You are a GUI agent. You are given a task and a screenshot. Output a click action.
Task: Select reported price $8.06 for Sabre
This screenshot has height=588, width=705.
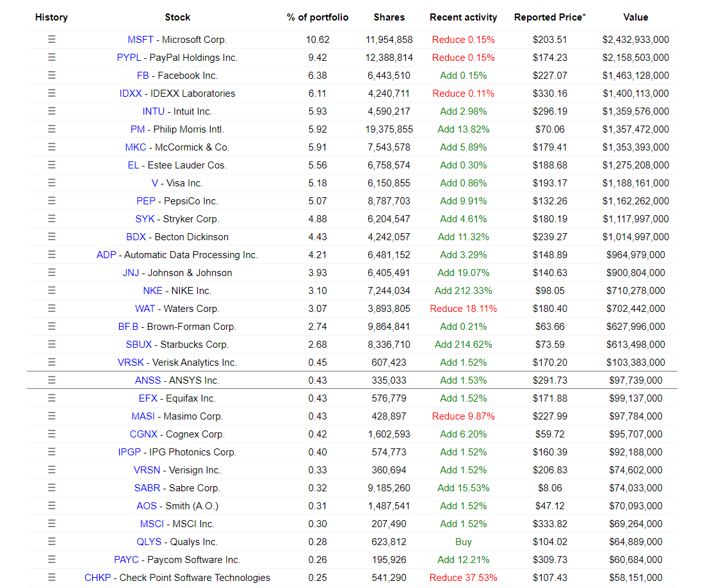pos(550,488)
